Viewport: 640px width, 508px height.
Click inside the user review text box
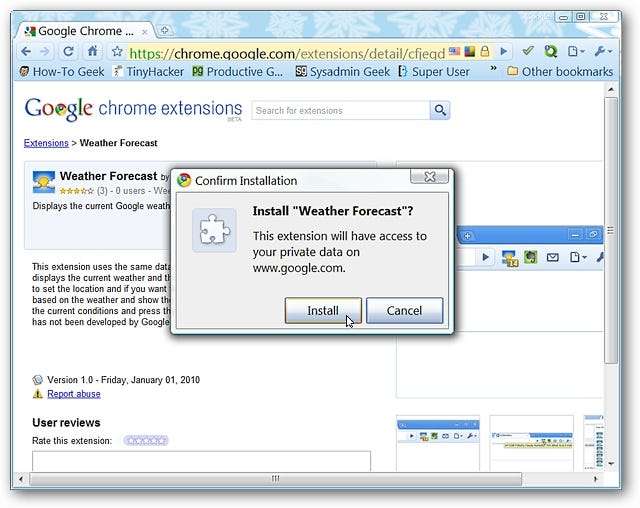click(202, 461)
